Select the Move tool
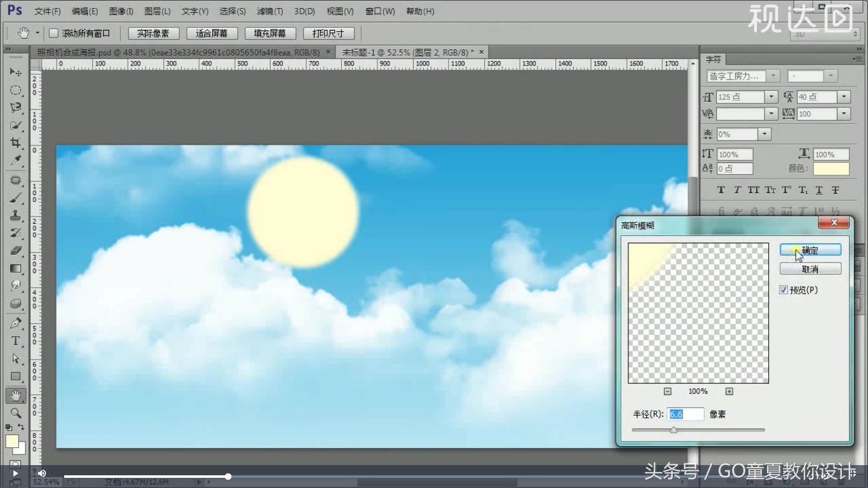Screen dimensions: 868x488 16,72
